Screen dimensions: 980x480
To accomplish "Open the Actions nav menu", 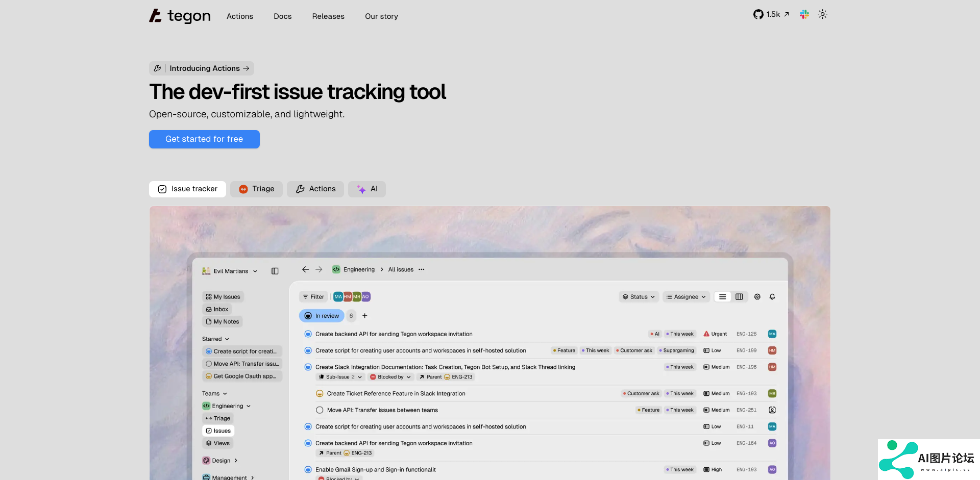I will (x=240, y=16).
